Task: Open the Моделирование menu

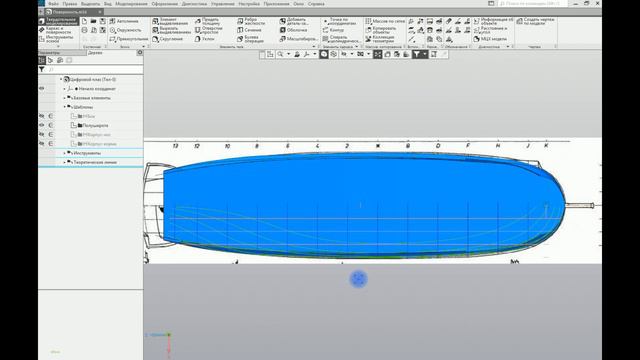Action: click(131, 4)
